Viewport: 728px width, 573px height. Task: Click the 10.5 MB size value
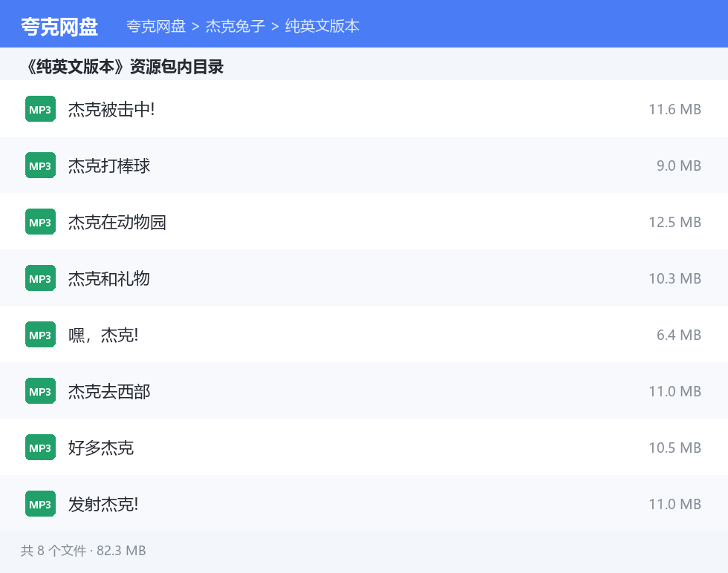click(675, 448)
